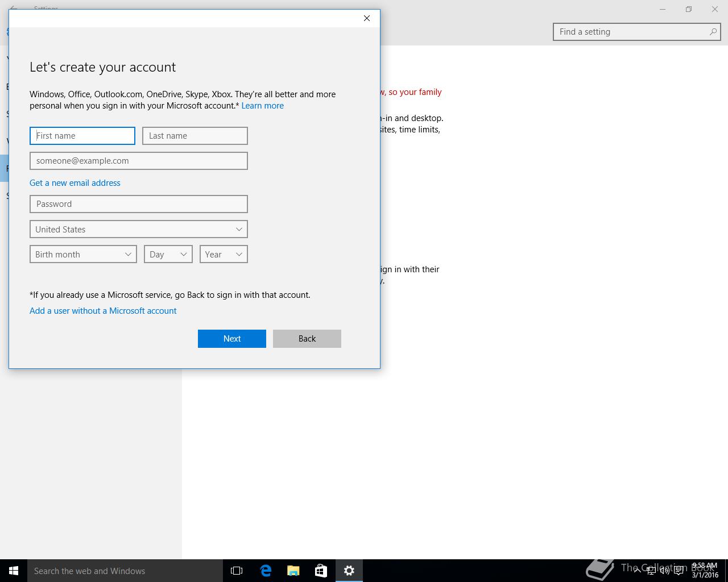This screenshot has height=582, width=728.
Task: Launch Microsoft Edge from the taskbar
Action: (x=266, y=571)
